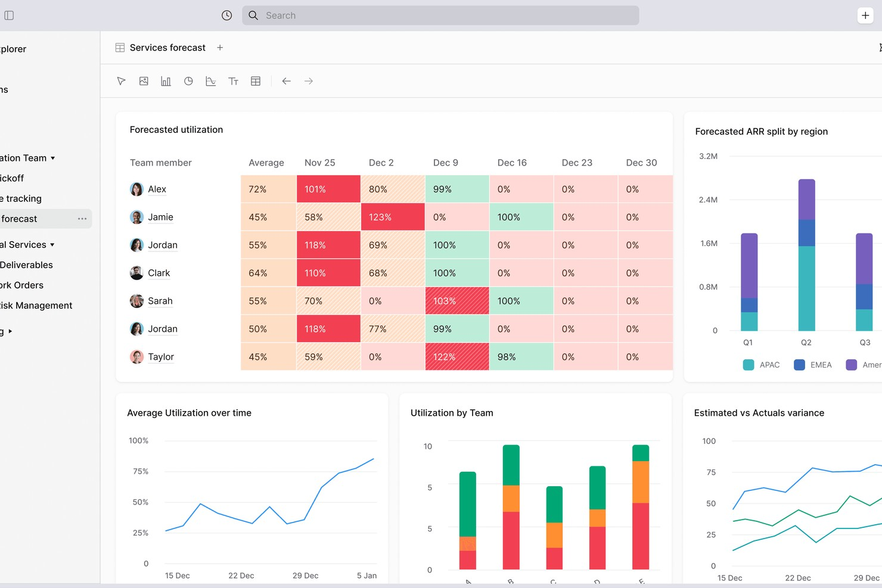The width and height of the screenshot is (882, 588).
Task: Open the bar chart insert tool
Action: point(166,81)
